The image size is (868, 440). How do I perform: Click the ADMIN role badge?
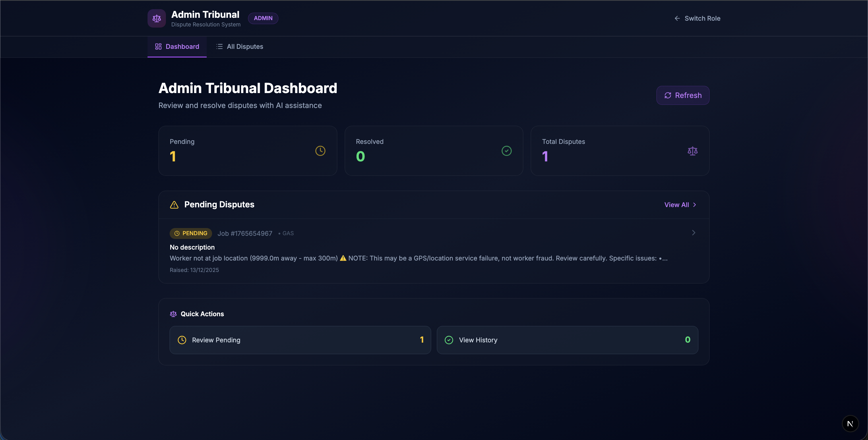[x=263, y=18]
